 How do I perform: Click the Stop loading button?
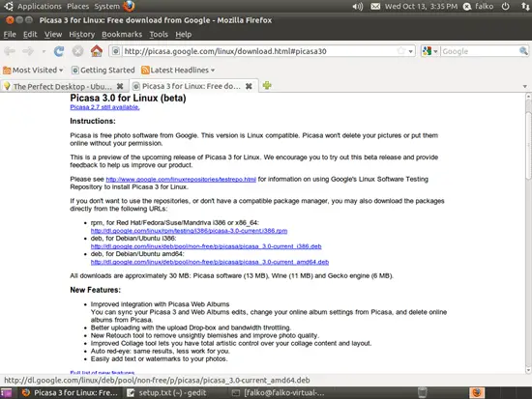coord(77,51)
